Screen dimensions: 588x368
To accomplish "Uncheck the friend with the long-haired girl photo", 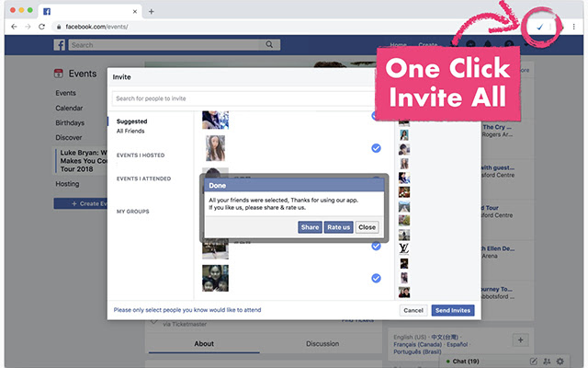I will click(376, 148).
